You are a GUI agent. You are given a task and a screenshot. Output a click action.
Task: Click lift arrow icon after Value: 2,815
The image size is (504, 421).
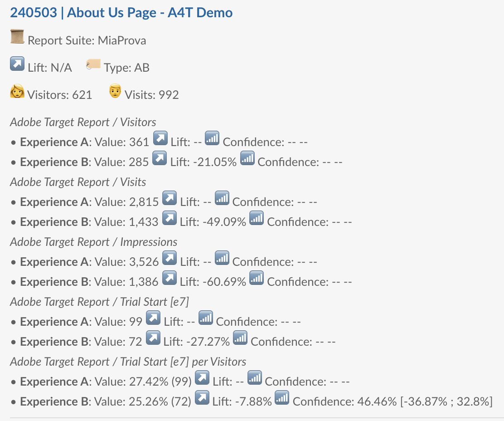(x=170, y=198)
